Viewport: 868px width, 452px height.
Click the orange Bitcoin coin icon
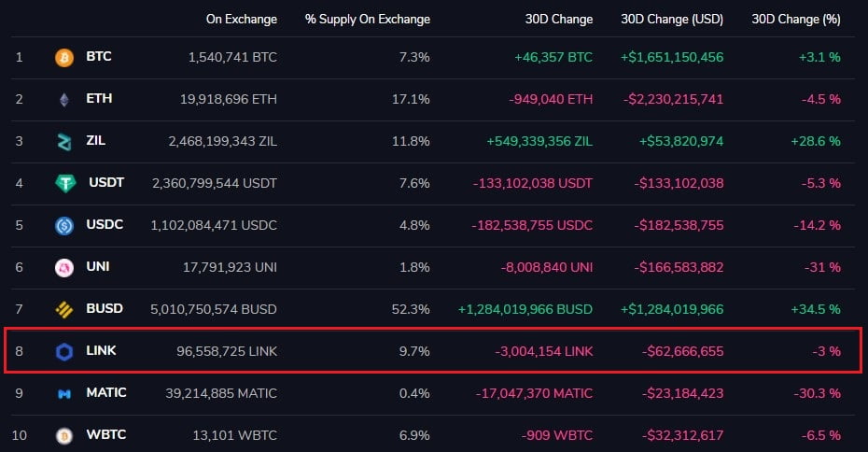click(x=63, y=57)
